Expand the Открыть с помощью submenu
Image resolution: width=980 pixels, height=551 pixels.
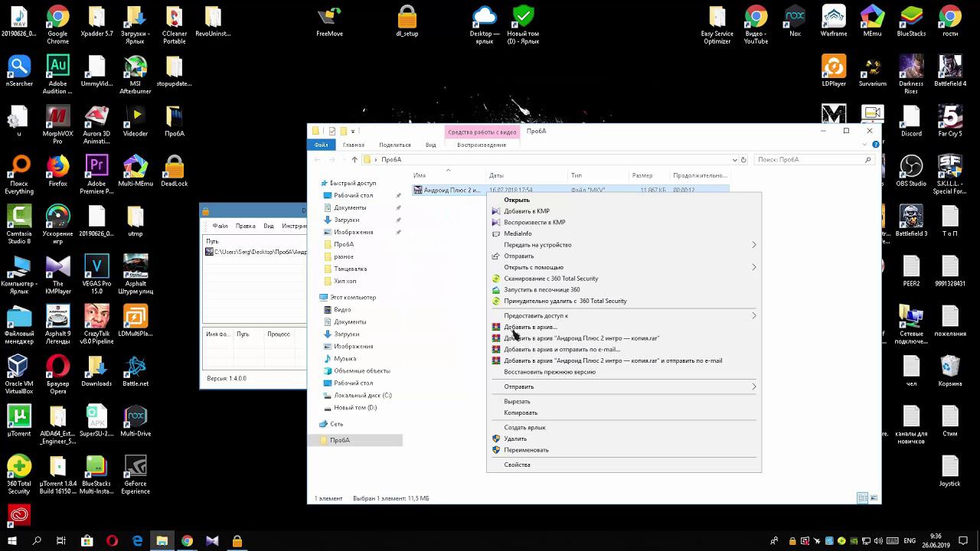coord(624,267)
